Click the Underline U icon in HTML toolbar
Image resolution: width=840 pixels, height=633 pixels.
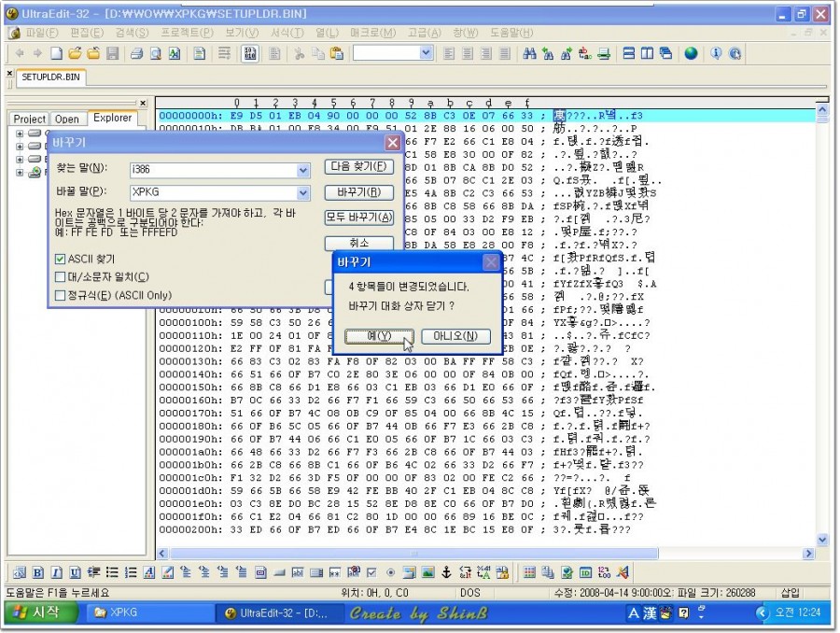tap(75, 573)
